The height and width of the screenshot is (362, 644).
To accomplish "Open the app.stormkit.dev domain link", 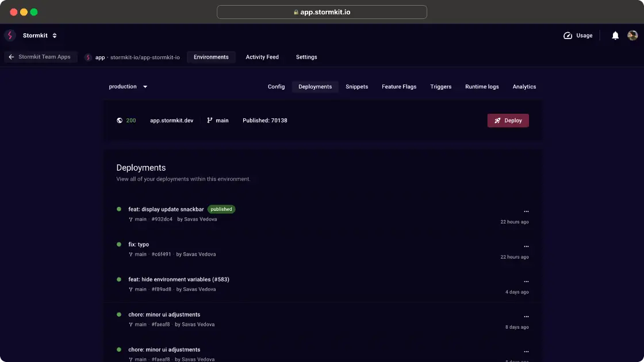I will (x=172, y=121).
